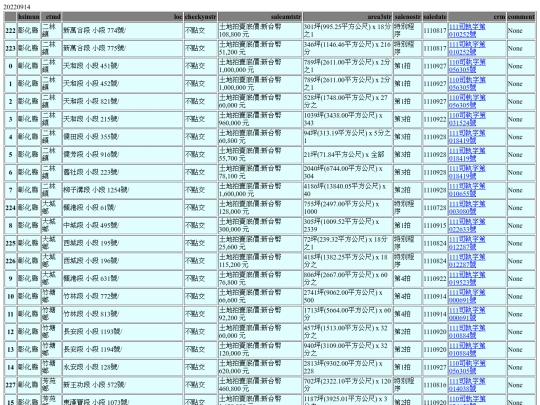
Task: Click row index 226 cell
Action: 10,261
